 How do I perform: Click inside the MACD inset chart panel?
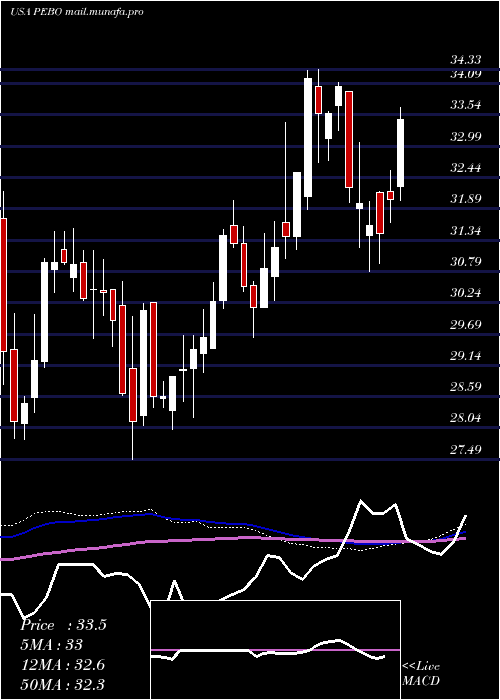(x=275, y=650)
